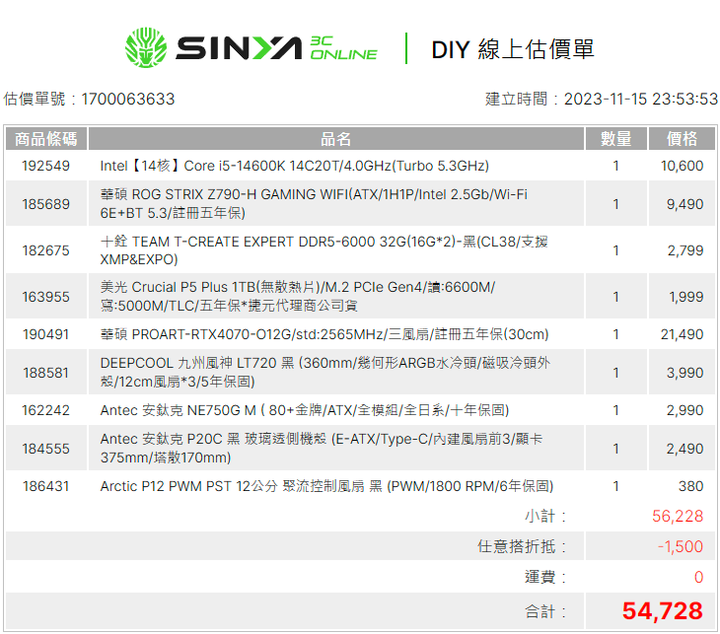Viewport: 720px width, 634px height.
Task: Select barcode 190491
Action: coord(46,334)
